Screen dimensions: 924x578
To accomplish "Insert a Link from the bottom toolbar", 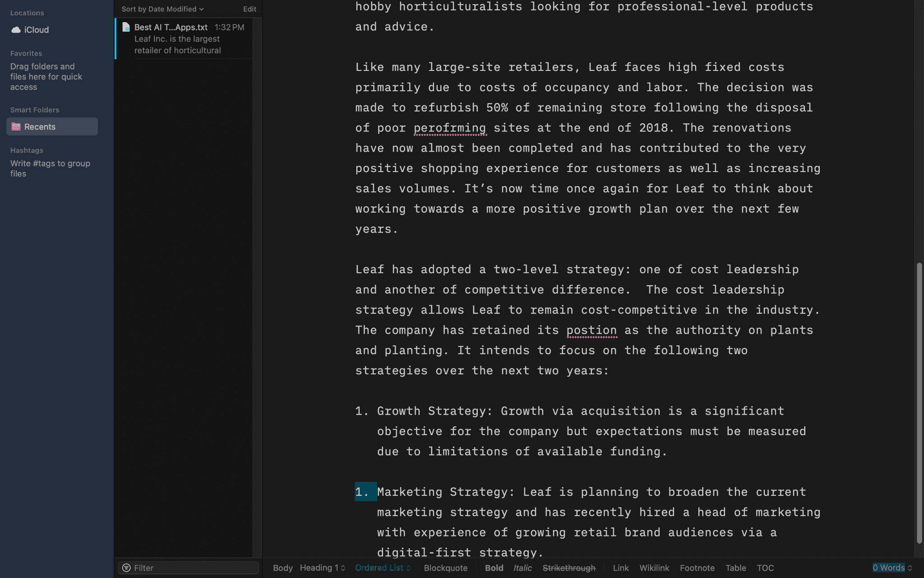I will 621,568.
